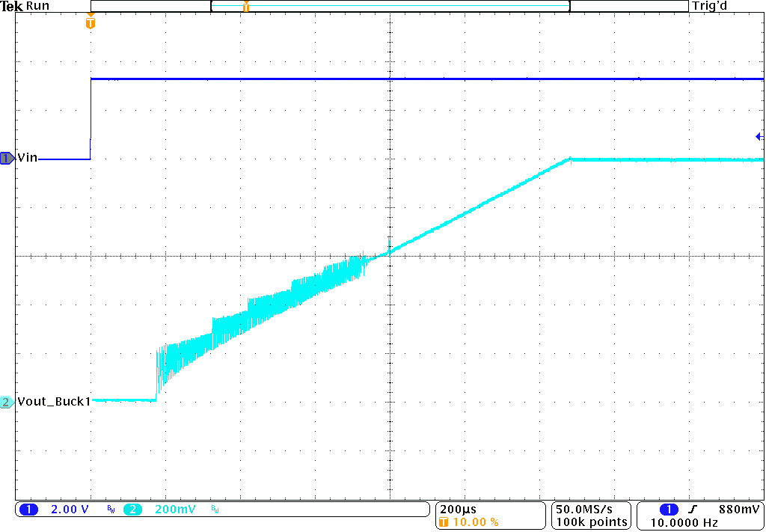Open the 200µs timebase readout
The height and width of the screenshot is (532, 766).
click(x=457, y=507)
